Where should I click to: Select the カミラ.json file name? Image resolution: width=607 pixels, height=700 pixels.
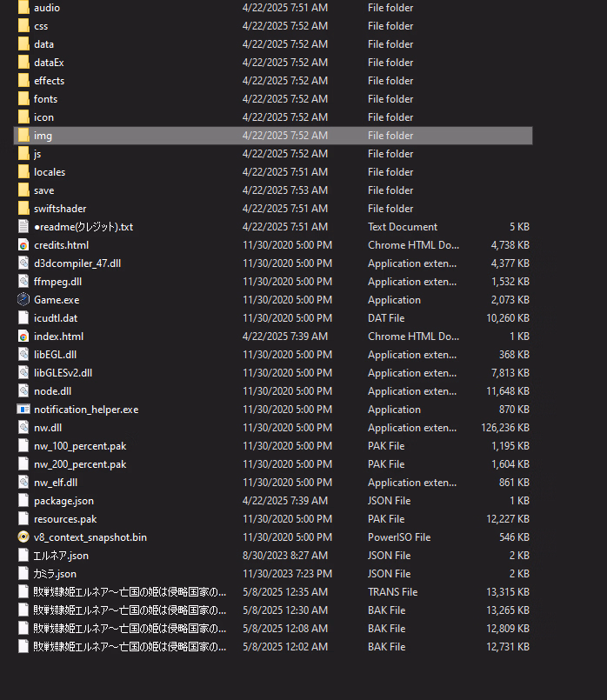[55, 574]
